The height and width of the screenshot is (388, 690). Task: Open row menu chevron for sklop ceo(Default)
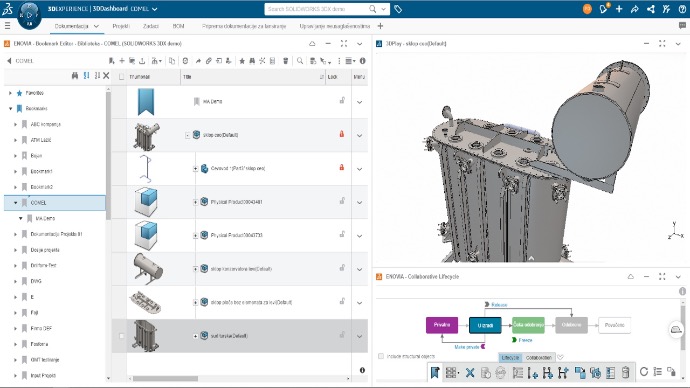360,135
